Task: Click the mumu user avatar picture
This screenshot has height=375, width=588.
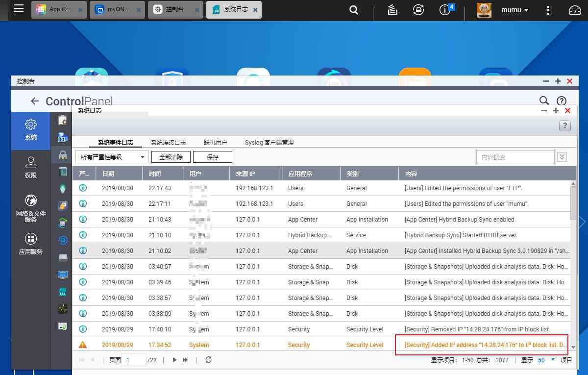Action: (484, 10)
